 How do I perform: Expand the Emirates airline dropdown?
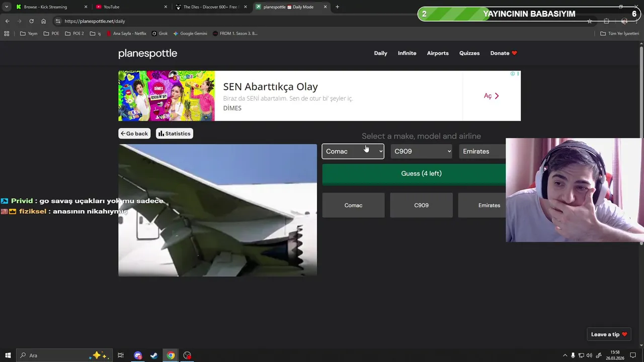482,151
